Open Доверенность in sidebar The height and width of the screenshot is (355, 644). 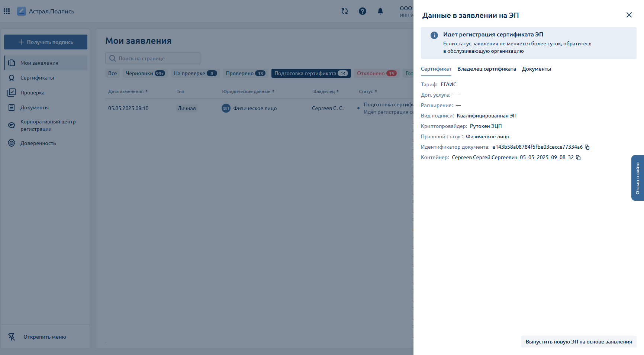(46, 143)
